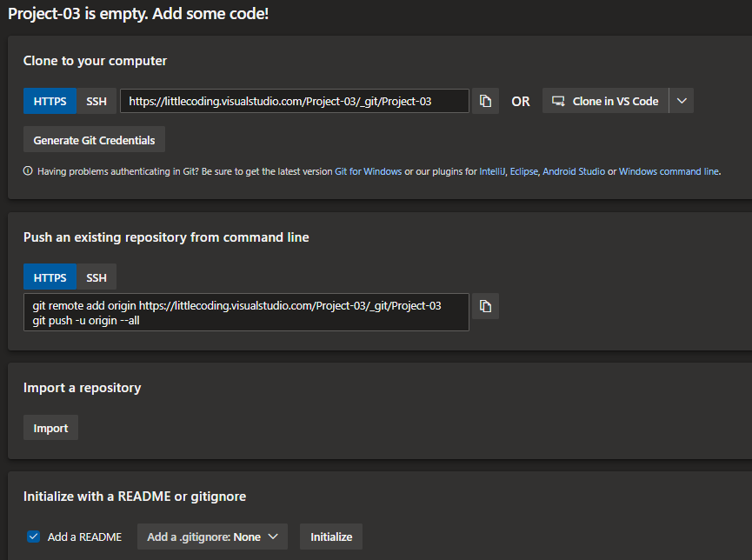
Task: Click the Import button
Action: (x=50, y=428)
